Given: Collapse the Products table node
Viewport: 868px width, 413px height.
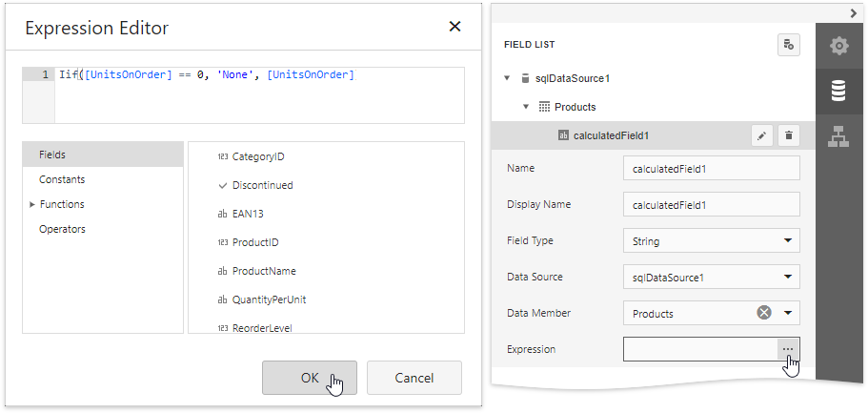Looking at the screenshot, I should pyautogui.click(x=525, y=107).
